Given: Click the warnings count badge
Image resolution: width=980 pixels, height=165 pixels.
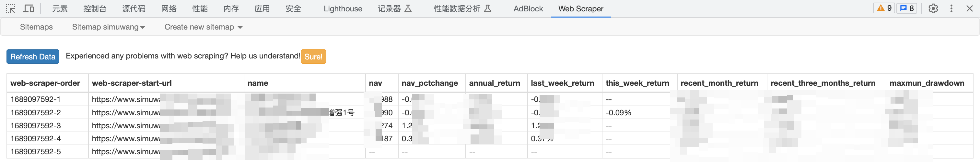Looking at the screenshot, I should click(884, 8).
